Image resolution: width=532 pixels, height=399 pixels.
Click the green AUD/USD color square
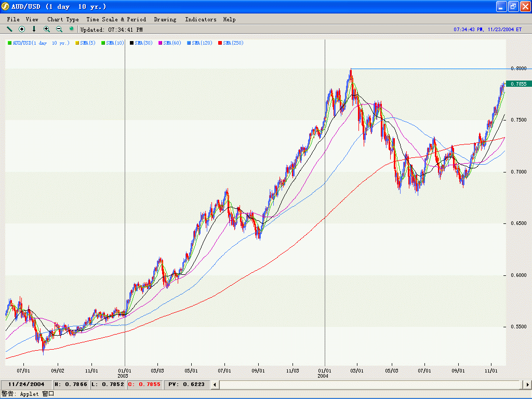pos(9,43)
